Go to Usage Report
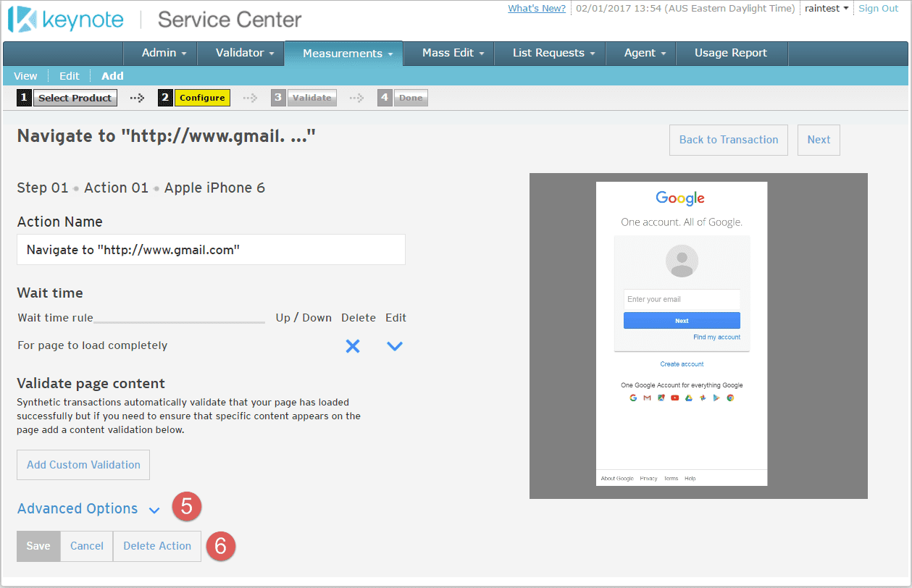 (731, 53)
